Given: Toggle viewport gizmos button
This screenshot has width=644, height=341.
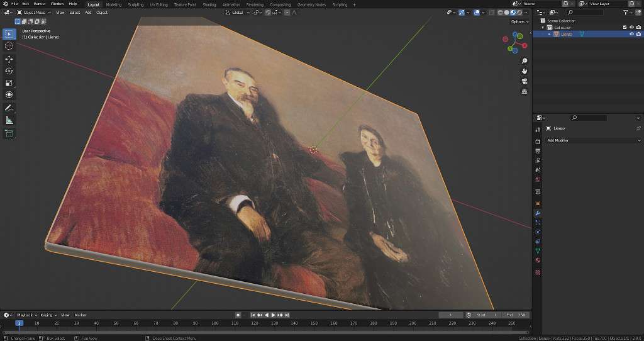Looking at the screenshot, I should click(x=462, y=13).
